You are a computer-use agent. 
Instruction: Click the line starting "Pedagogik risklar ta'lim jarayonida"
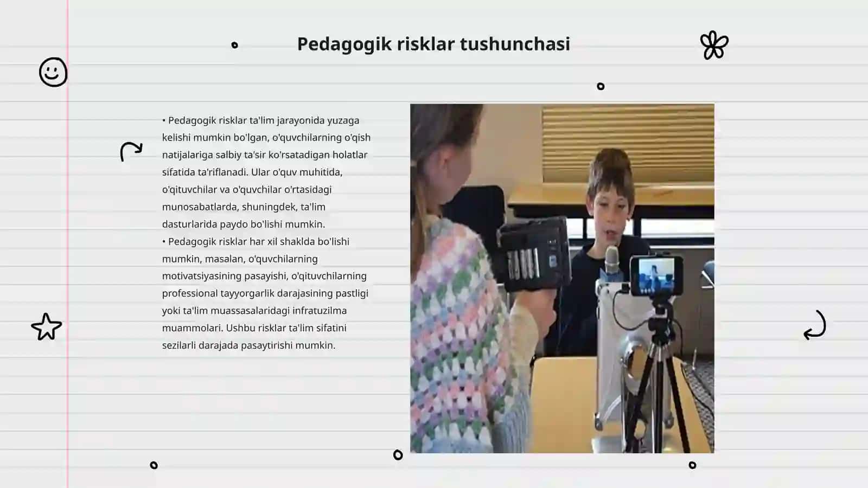coord(261,120)
